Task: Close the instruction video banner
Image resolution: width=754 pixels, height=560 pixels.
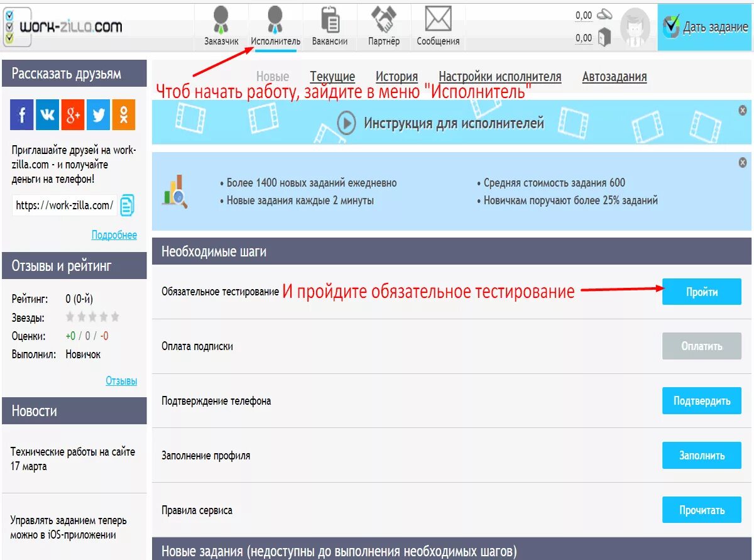Action: pyautogui.click(x=743, y=111)
